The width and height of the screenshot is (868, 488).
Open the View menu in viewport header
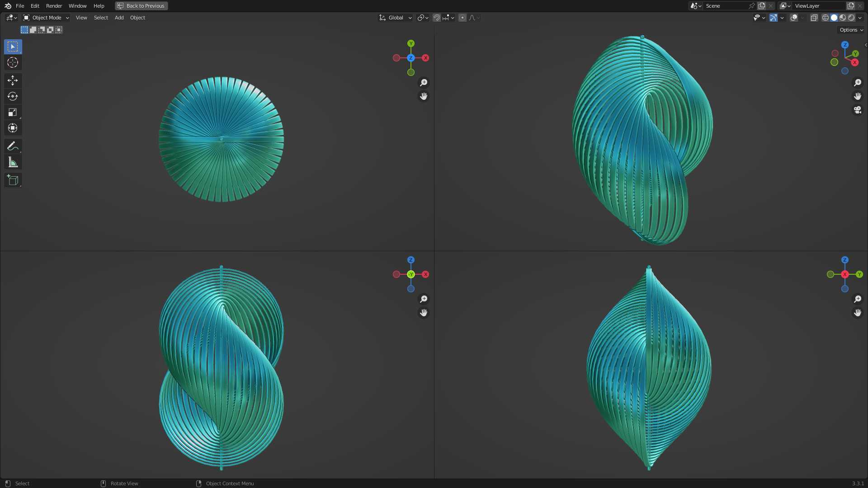pos(81,18)
